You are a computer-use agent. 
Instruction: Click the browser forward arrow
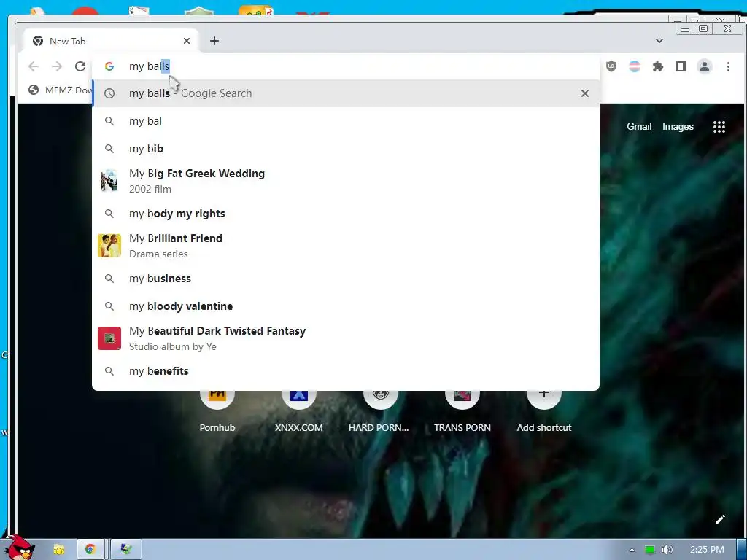pyautogui.click(x=57, y=66)
